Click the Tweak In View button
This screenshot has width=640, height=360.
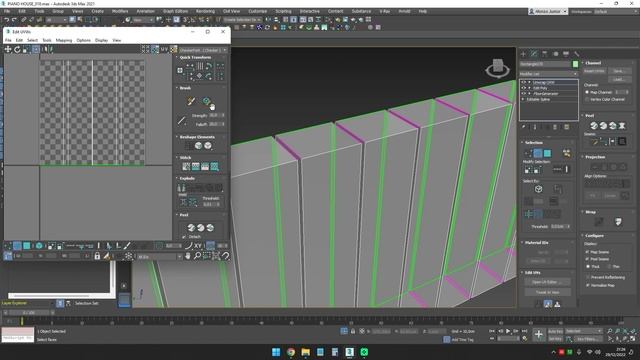(547, 292)
